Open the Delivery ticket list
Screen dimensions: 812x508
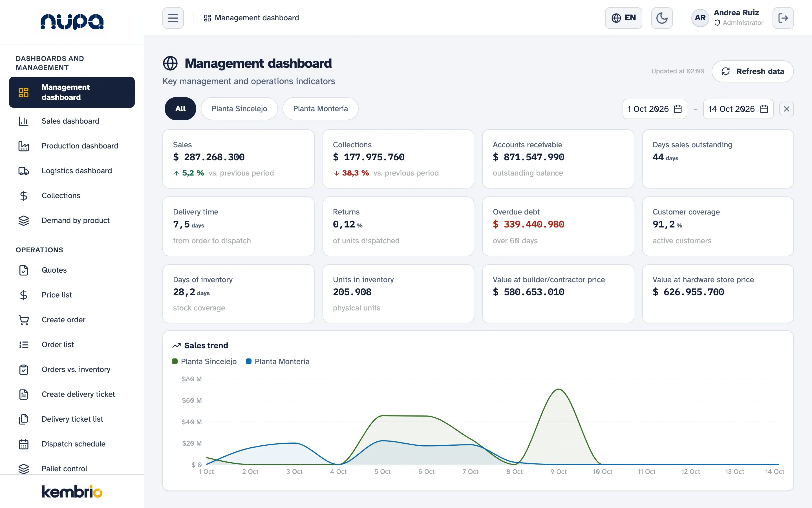click(72, 419)
